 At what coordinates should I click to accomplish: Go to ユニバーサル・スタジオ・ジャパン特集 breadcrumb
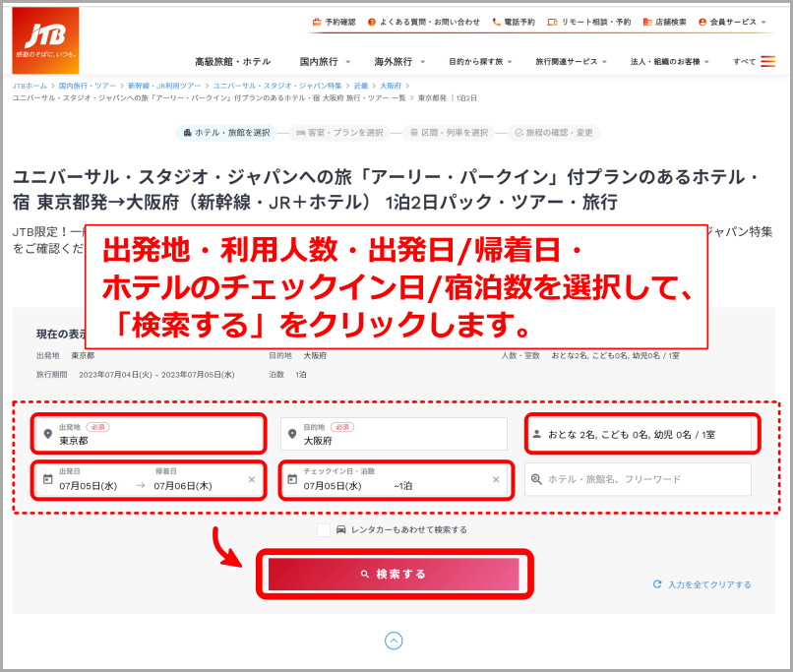(x=277, y=86)
